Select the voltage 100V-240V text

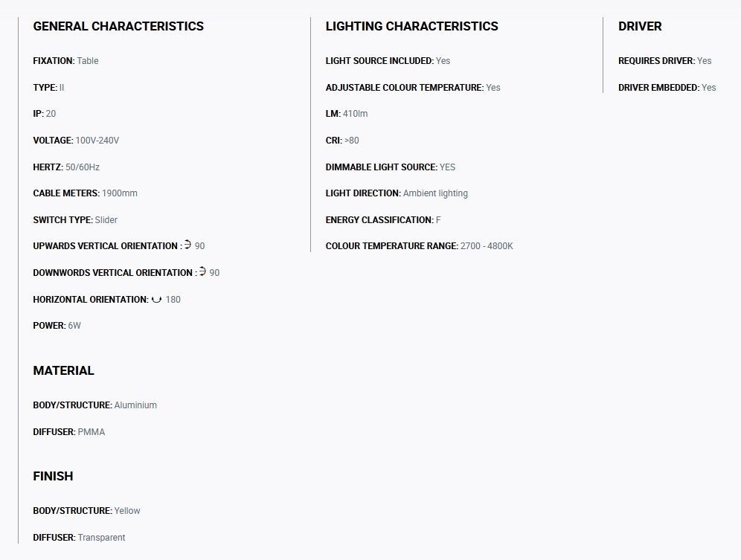pos(97,141)
